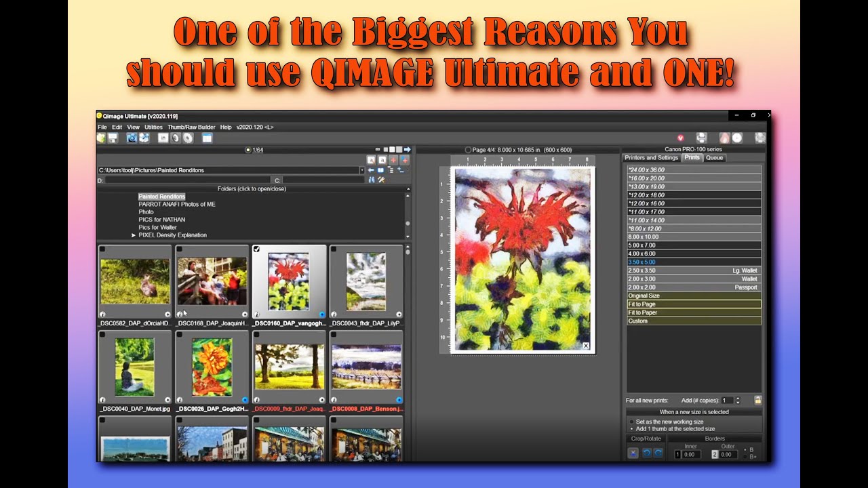Click the copies number spinner arrows
This screenshot has width=868, height=488.
(x=738, y=401)
